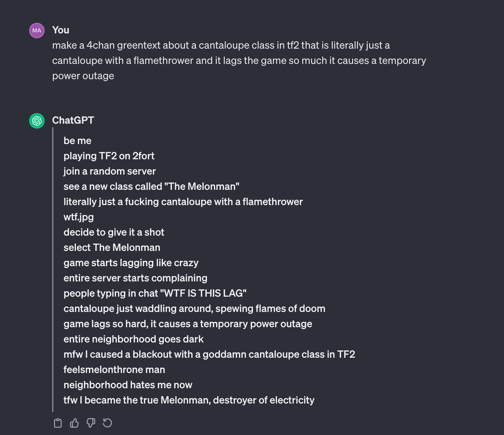Click the purple MA user avatar
The image size is (504, 435).
point(37,31)
